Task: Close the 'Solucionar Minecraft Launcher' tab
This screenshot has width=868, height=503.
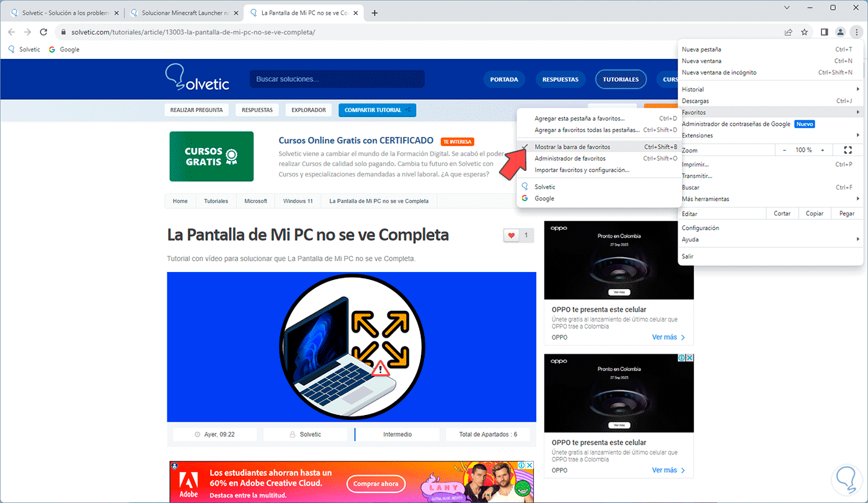Action: click(236, 12)
